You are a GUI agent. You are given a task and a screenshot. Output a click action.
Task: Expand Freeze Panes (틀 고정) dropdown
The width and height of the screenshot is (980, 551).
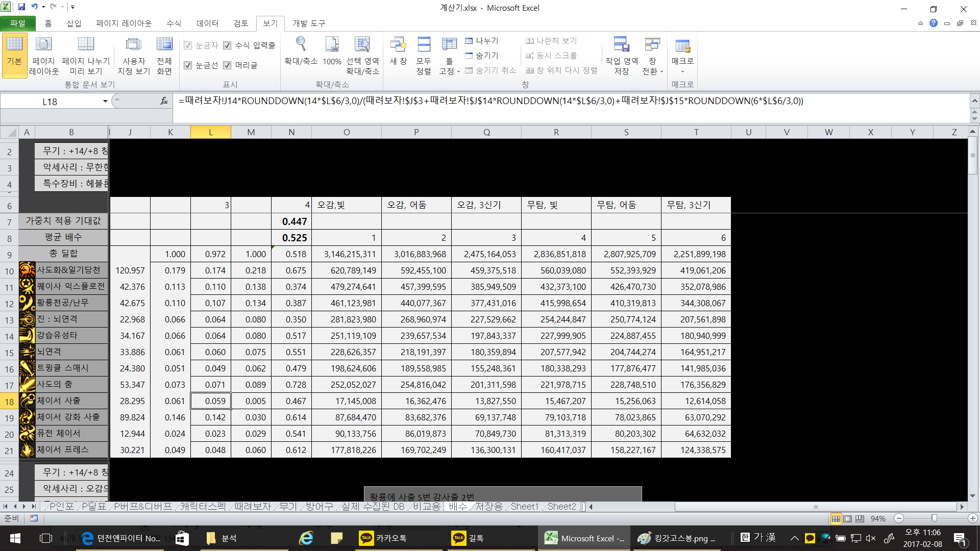[458, 71]
